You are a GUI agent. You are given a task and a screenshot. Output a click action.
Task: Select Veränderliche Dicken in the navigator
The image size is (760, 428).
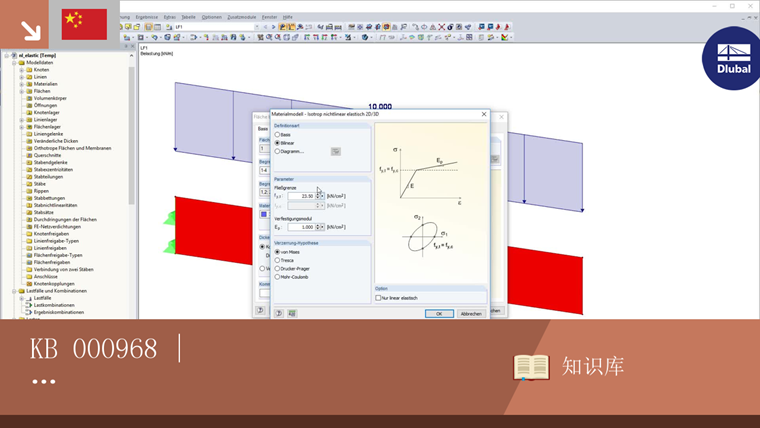pos(56,141)
